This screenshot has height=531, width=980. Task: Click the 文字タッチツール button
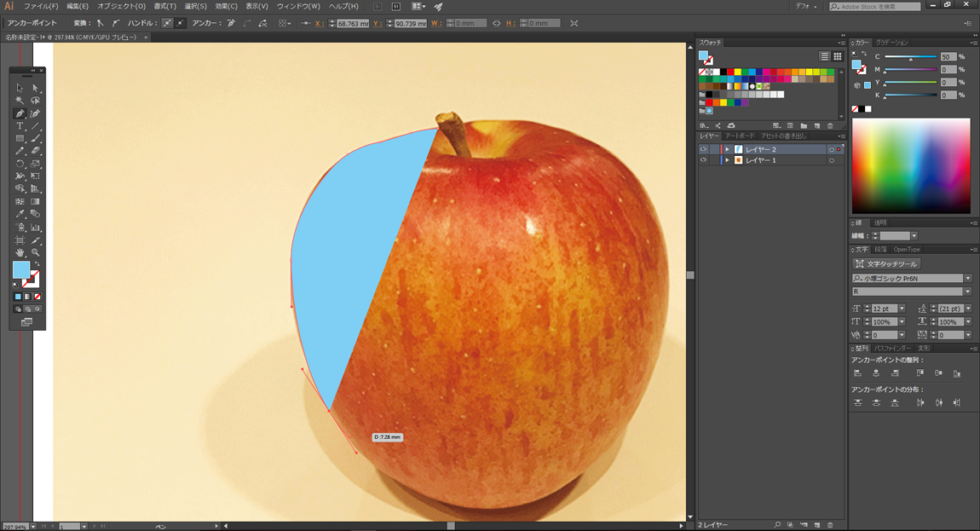(x=887, y=264)
